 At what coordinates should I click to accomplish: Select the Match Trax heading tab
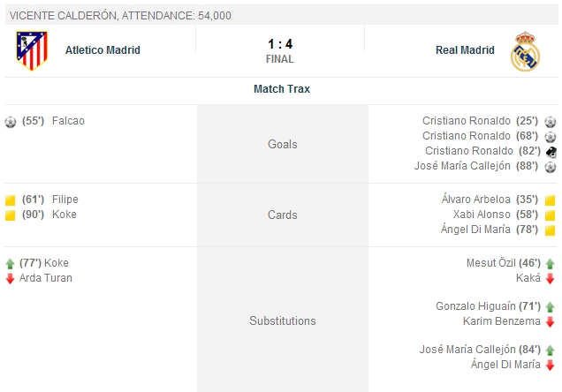(x=281, y=89)
